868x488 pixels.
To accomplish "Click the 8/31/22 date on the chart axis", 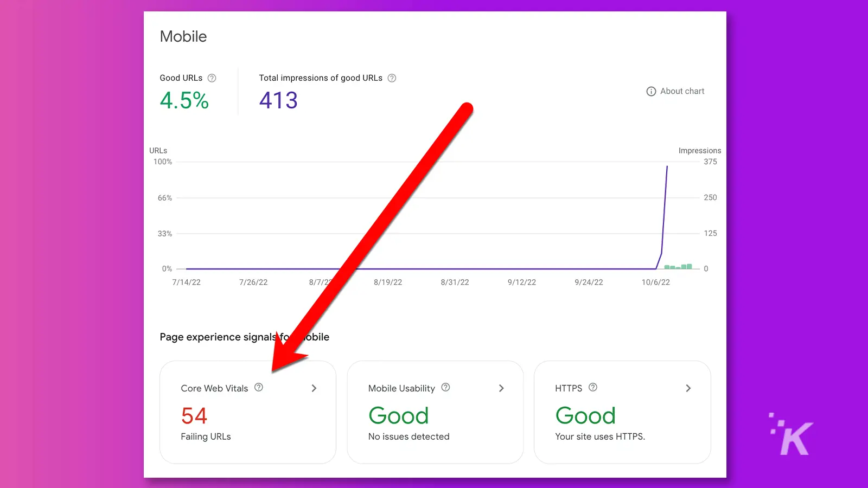I will (x=455, y=282).
